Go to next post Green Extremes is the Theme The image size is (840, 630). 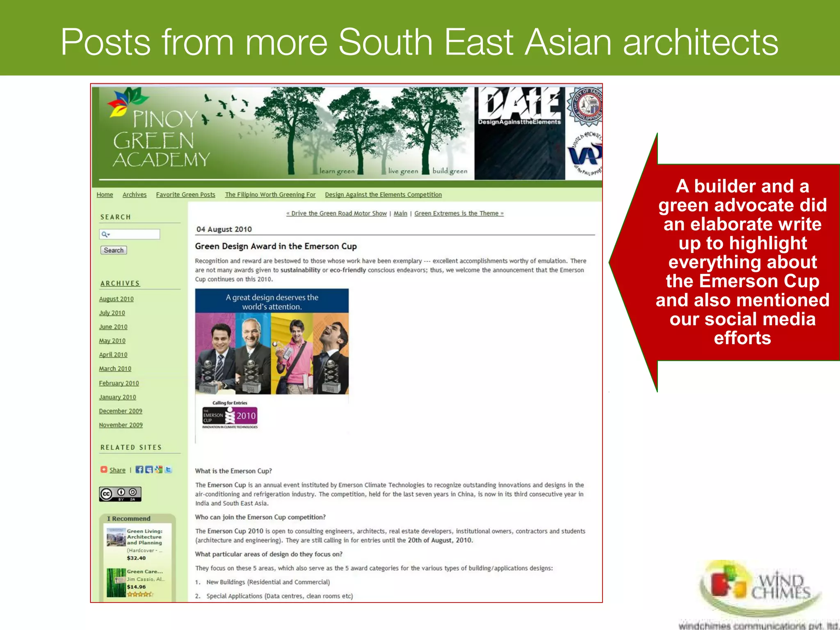pyautogui.click(x=459, y=213)
